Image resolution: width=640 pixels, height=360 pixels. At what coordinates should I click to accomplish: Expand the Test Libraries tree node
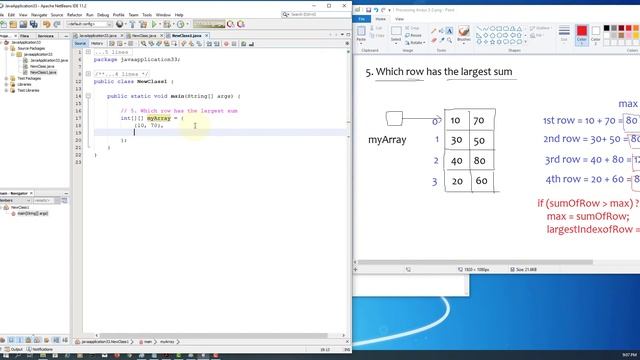point(7,90)
